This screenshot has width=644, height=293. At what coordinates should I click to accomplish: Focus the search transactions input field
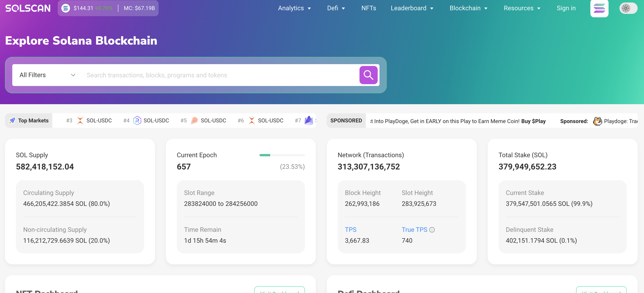tap(220, 75)
